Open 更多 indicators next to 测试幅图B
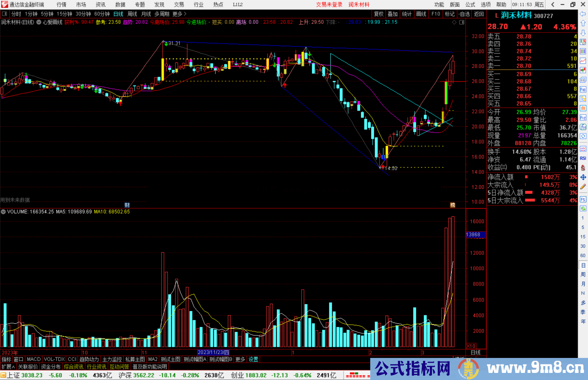Image resolution: width=588 pixels, height=380 pixels. (240, 359)
